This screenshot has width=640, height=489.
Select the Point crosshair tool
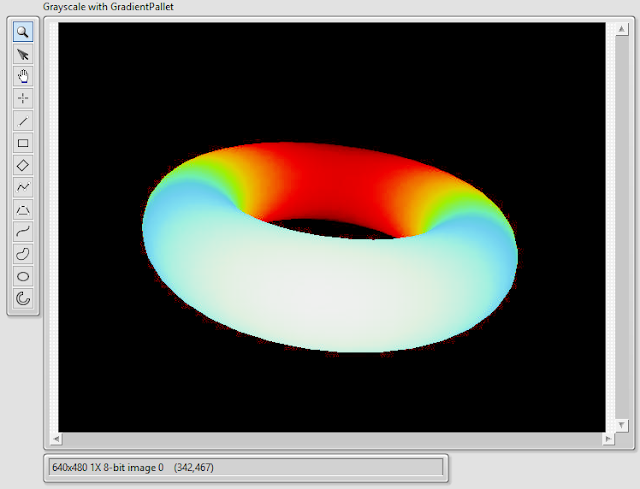point(23,98)
